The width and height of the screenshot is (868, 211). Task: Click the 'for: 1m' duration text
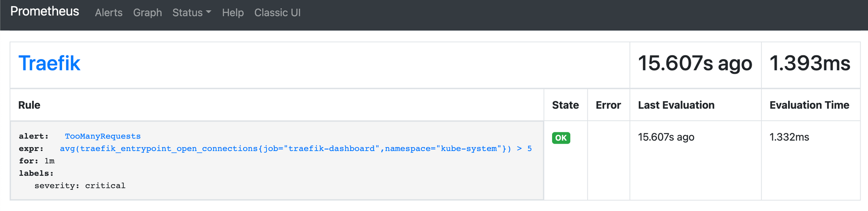pyautogui.click(x=36, y=161)
